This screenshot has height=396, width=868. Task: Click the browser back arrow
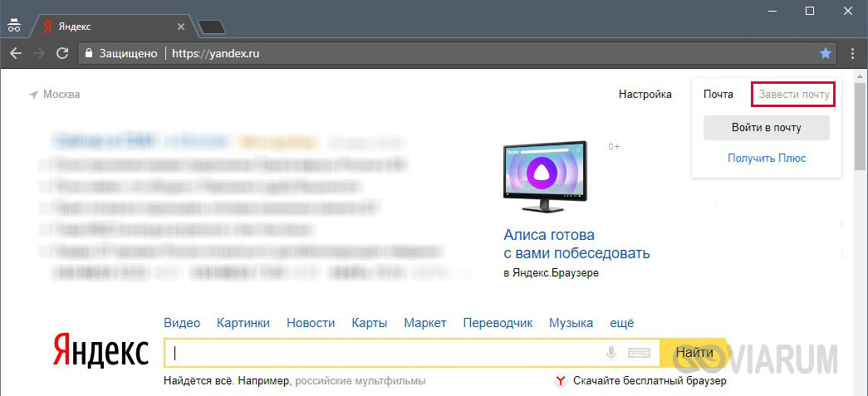[x=16, y=54]
